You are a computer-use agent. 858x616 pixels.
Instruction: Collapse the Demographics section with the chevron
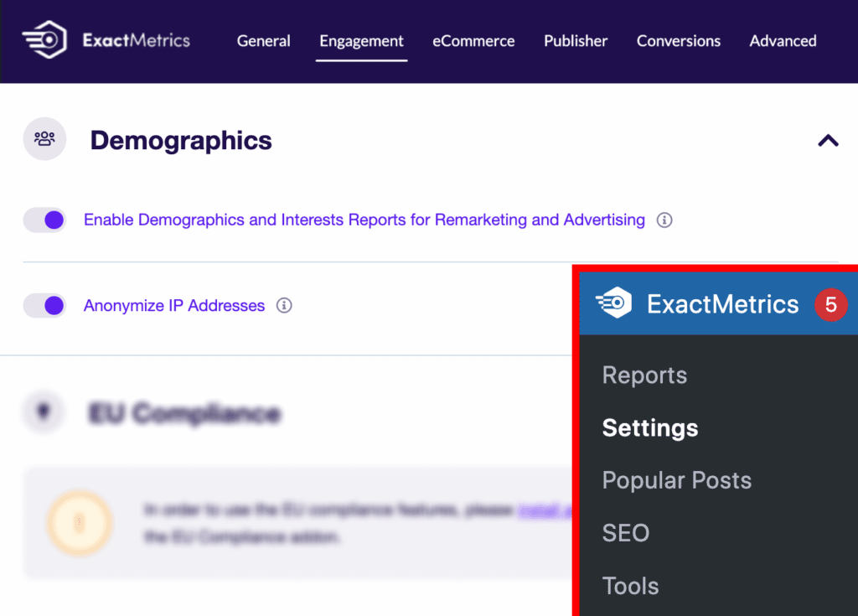pyautogui.click(x=828, y=140)
